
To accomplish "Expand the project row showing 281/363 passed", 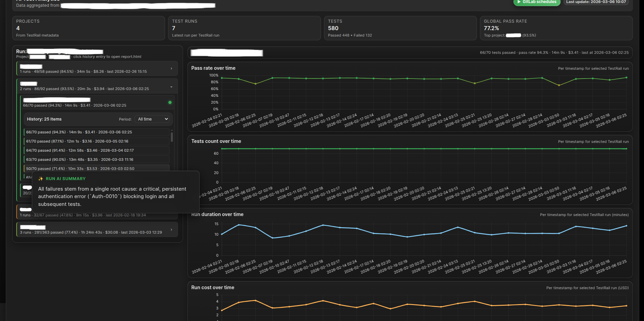I will pyautogui.click(x=171, y=230).
